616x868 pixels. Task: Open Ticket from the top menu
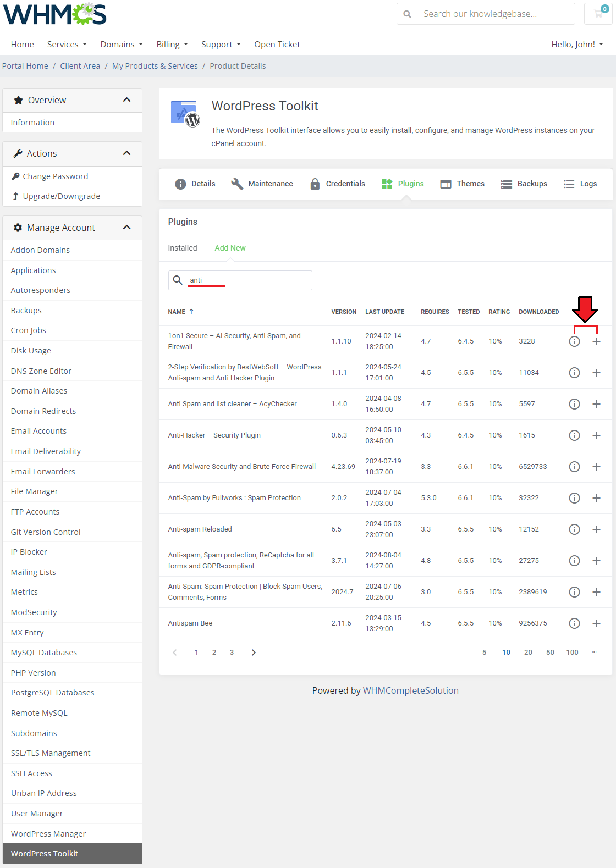pos(277,45)
